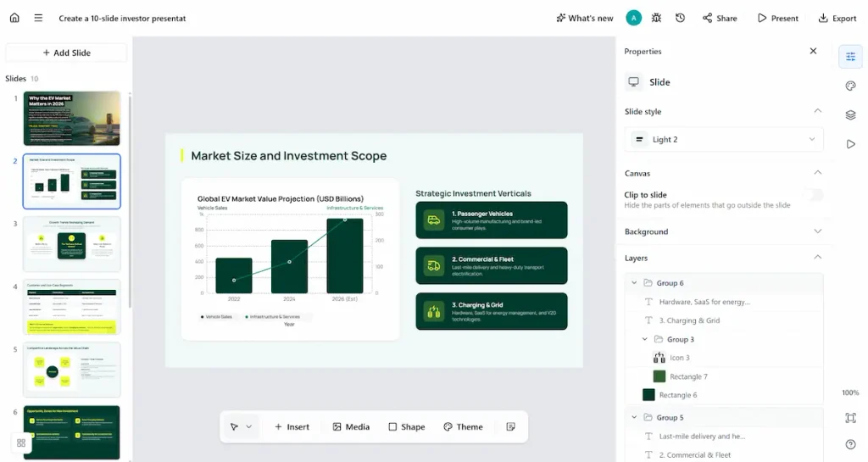Click the chart title text

click(x=281, y=198)
